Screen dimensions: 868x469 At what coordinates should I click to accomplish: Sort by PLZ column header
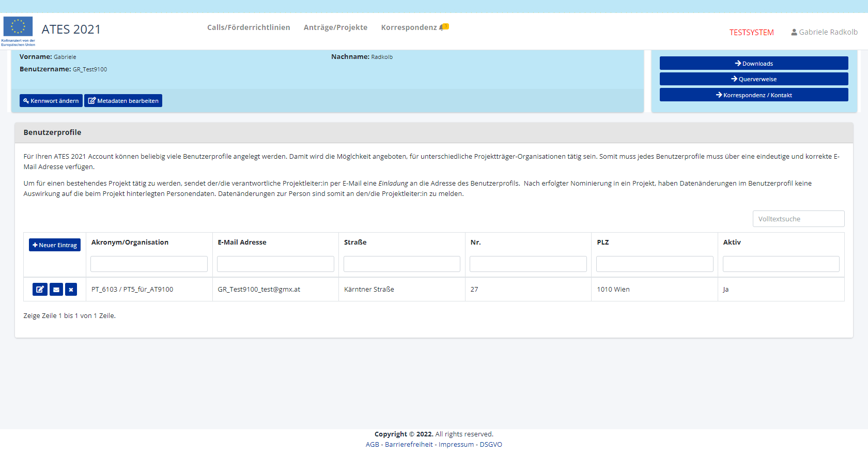[x=603, y=242]
